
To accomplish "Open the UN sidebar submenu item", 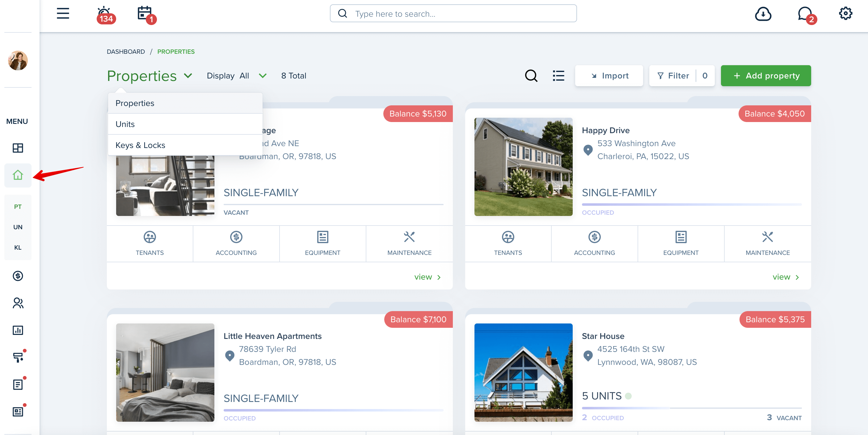I will [x=18, y=227].
